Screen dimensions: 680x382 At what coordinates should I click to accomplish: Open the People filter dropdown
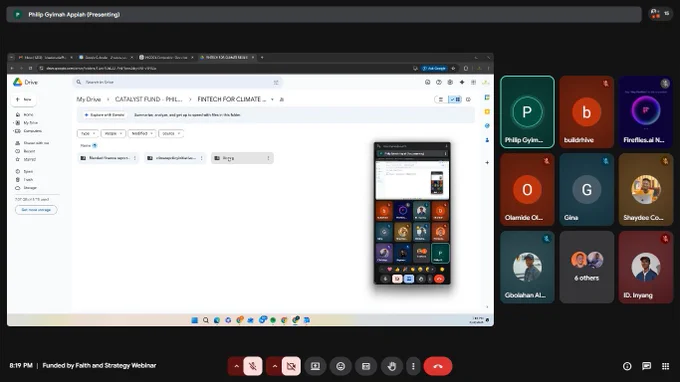click(x=113, y=134)
